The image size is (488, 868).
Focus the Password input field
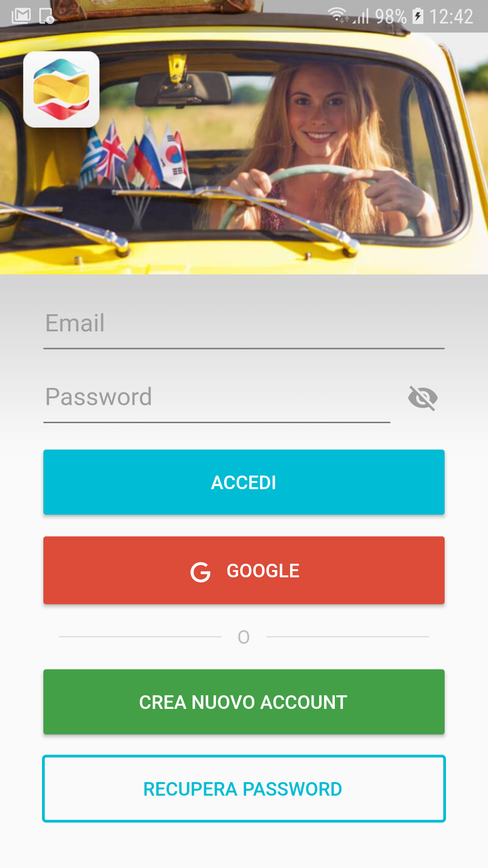pyautogui.click(x=217, y=398)
